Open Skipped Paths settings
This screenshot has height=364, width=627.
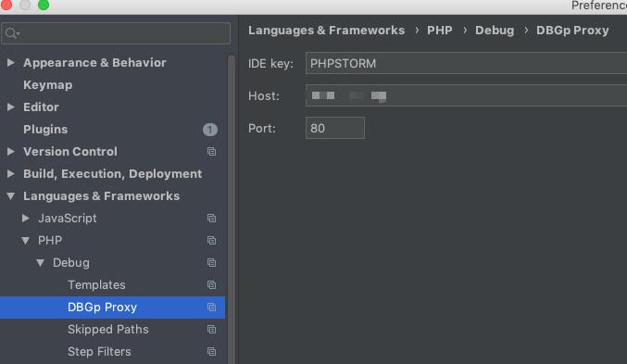[x=108, y=329]
